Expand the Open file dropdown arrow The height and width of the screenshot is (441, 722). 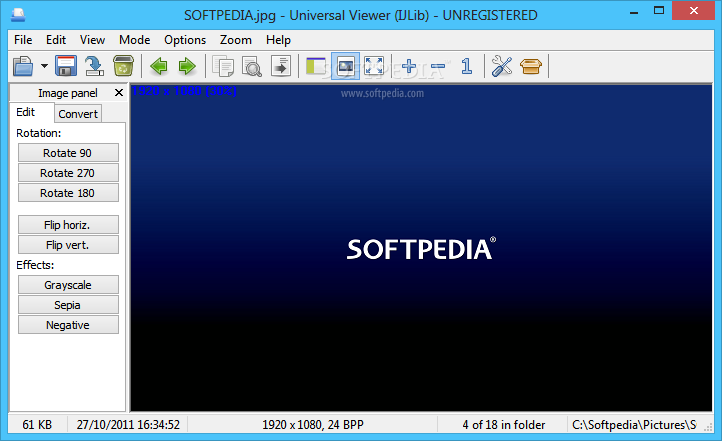point(44,66)
